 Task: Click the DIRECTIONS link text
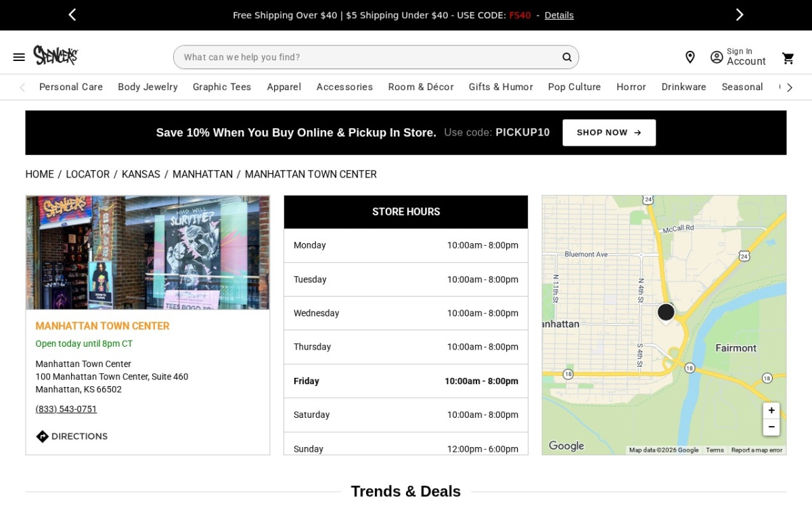point(79,436)
